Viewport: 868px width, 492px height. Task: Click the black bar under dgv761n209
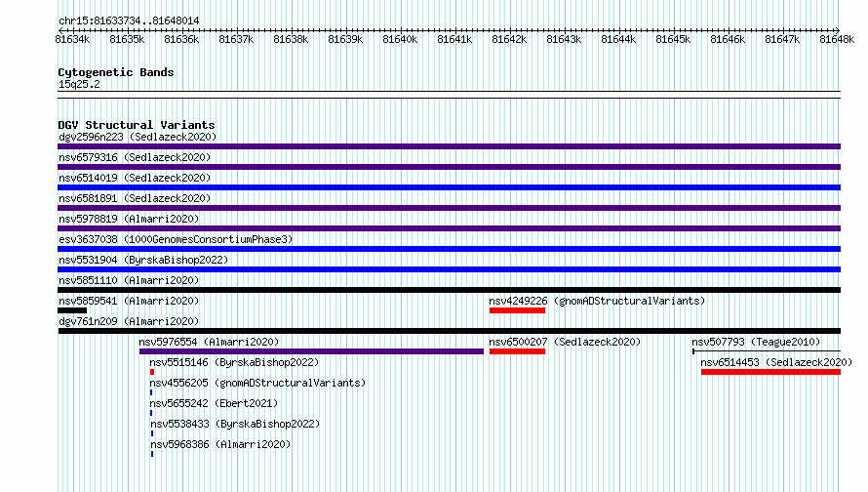[x=449, y=331]
